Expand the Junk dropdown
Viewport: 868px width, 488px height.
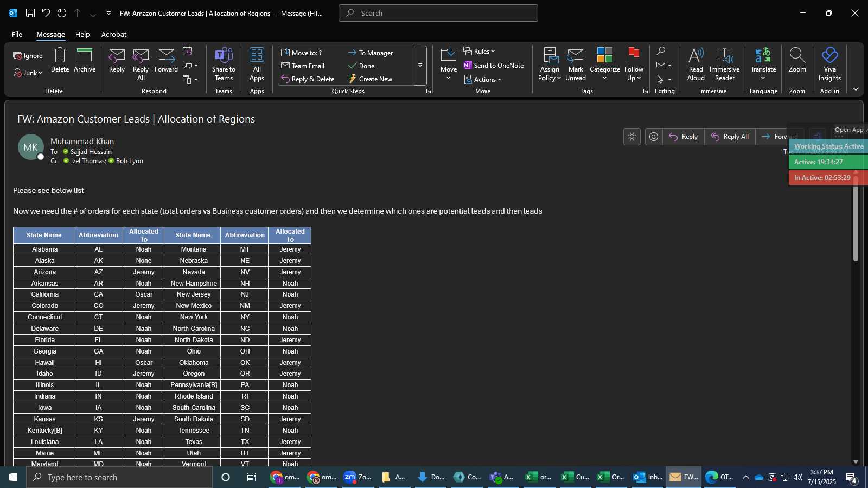[x=28, y=73]
